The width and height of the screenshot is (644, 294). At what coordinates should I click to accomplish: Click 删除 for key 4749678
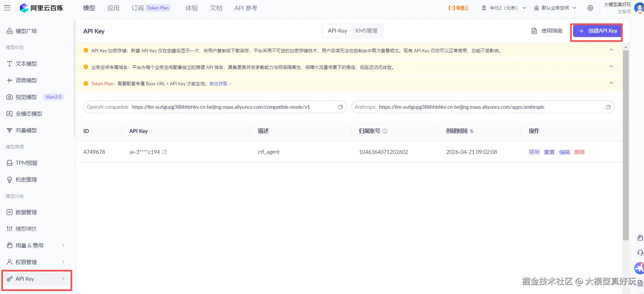pyautogui.click(x=579, y=152)
